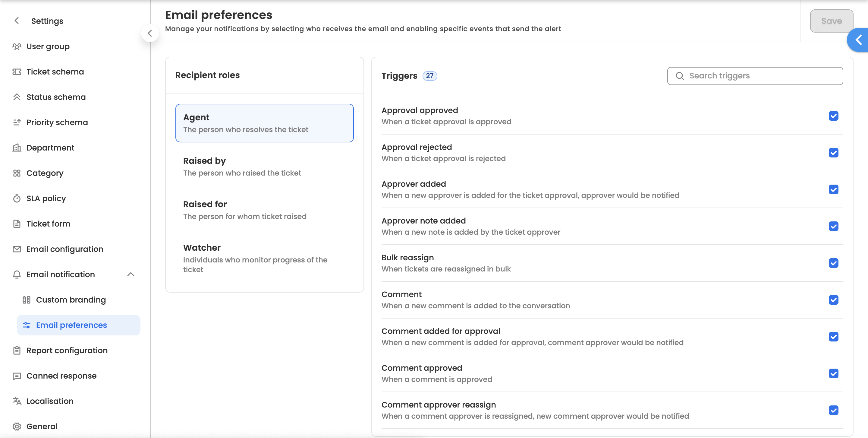868x438 pixels.
Task: Toggle the Comment approved checkbox
Action: point(833,373)
